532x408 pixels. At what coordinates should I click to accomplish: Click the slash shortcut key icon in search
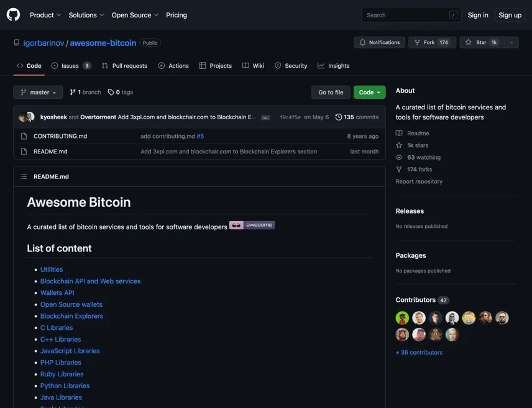coord(453,15)
